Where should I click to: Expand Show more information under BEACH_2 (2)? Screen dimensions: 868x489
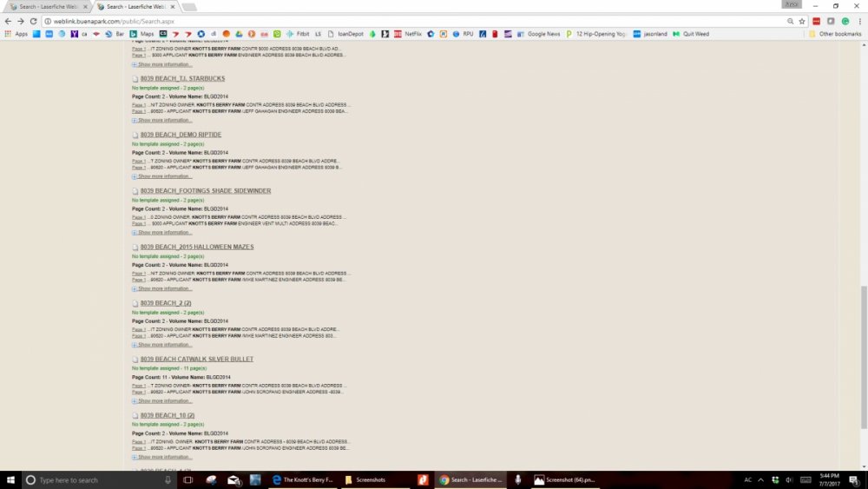pos(162,345)
